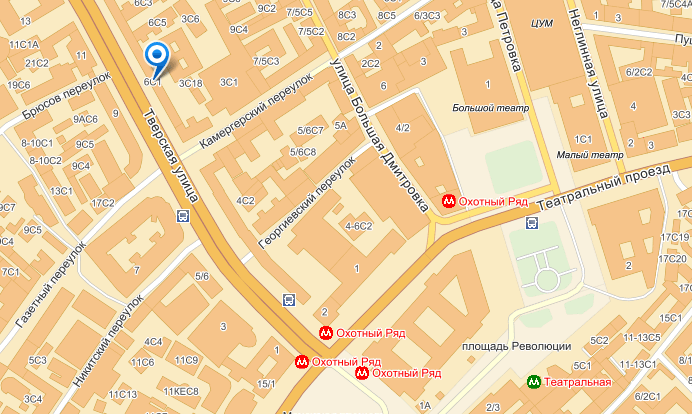Screen dimensions: 692x414
Task: Select the bus stop icon on Тверская улица near Газетный переулок
Action: tap(183, 216)
